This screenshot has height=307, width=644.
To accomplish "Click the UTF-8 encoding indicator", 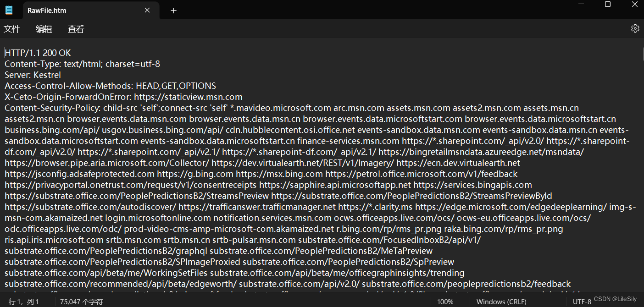I will click(x=582, y=302).
